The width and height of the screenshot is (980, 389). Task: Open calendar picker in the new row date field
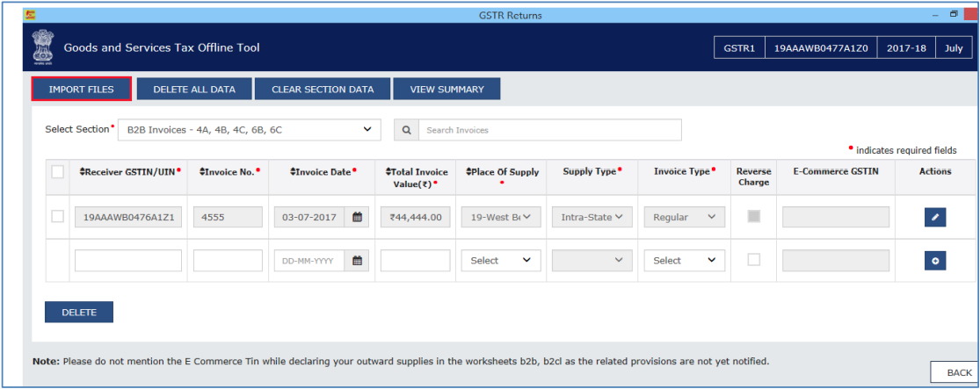(358, 261)
